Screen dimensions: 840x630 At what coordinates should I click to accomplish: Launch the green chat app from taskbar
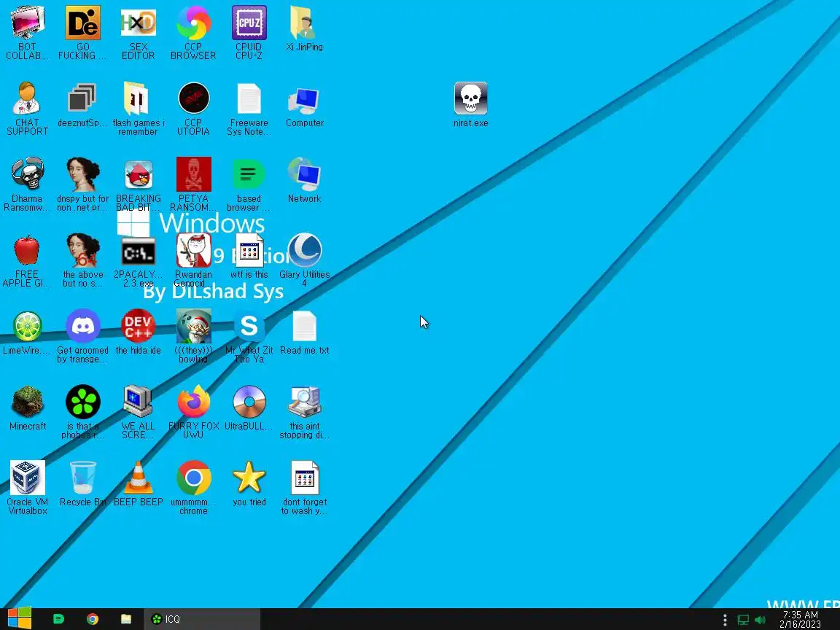58,619
